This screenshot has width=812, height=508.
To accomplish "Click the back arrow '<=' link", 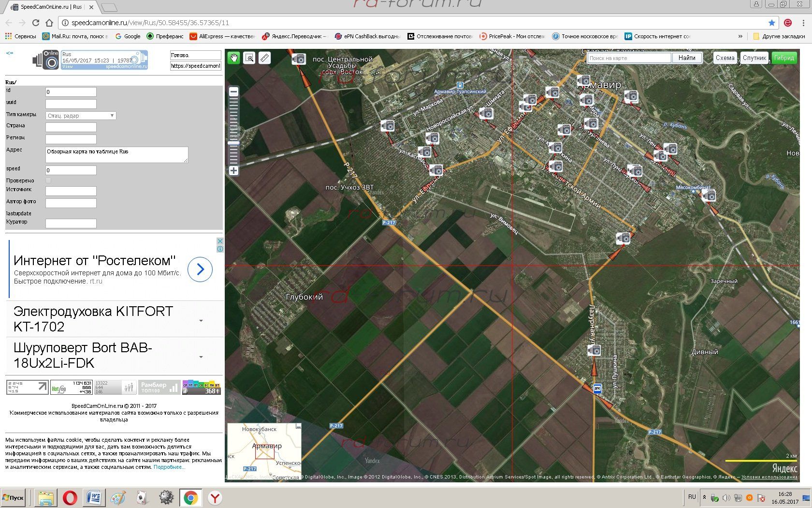I will tap(9, 53).
